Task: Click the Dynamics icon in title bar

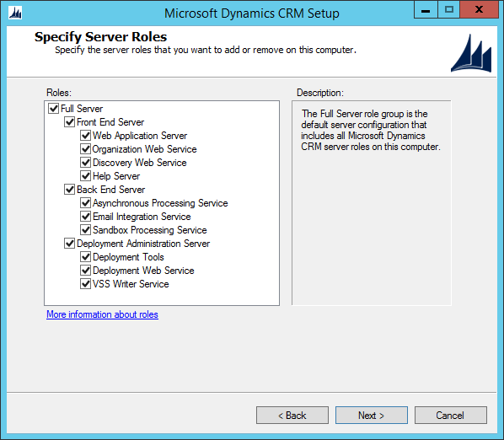Action: point(15,13)
